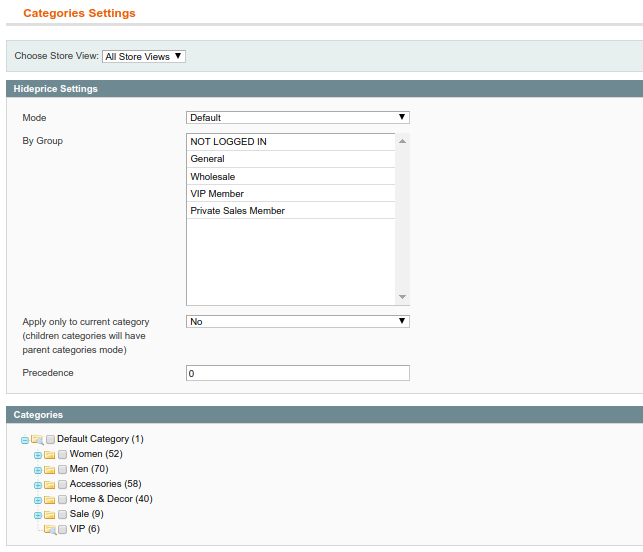Click the Women category folder icon
This screenshot has width=643, height=552.
[x=49, y=455]
